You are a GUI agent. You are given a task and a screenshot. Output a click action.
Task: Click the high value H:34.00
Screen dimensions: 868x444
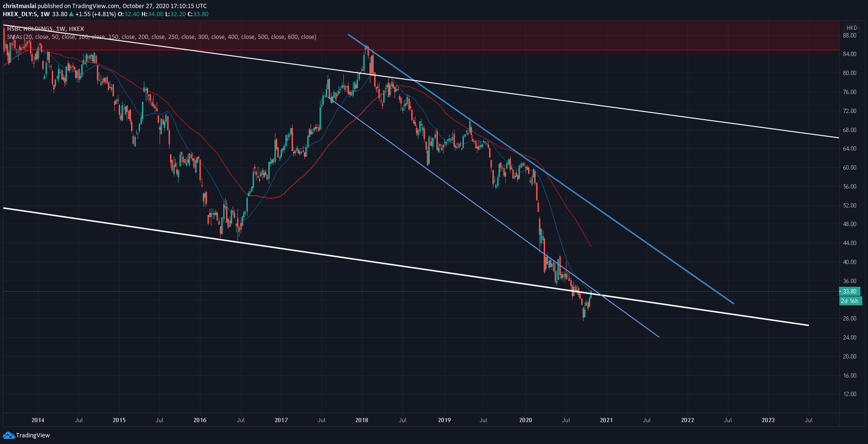point(152,14)
